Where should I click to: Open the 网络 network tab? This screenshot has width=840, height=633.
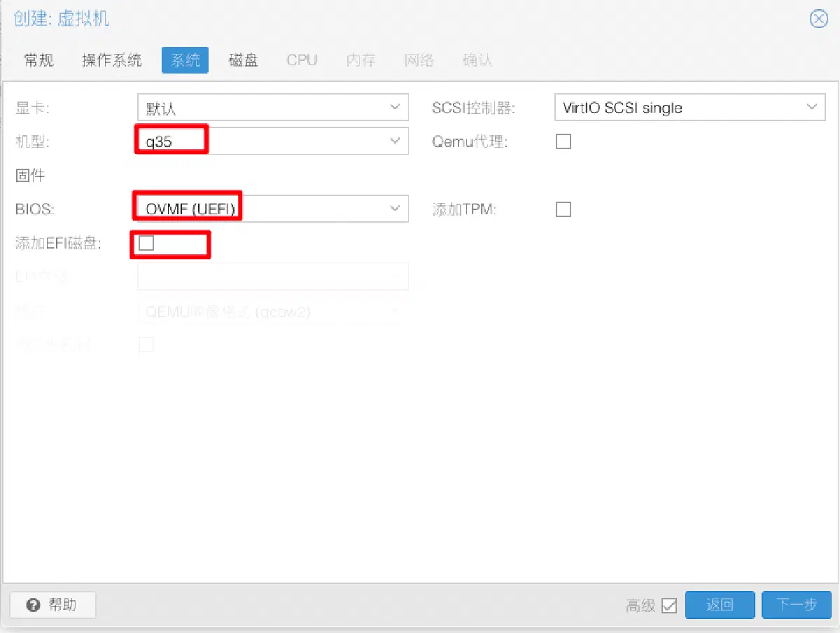click(419, 60)
